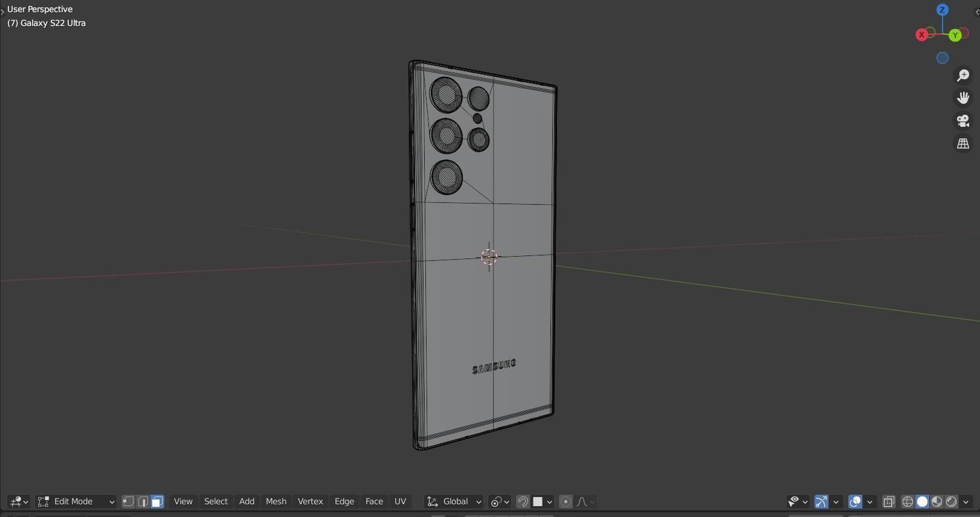Open the Mesh menu
The width and height of the screenshot is (980, 517).
[x=276, y=501]
